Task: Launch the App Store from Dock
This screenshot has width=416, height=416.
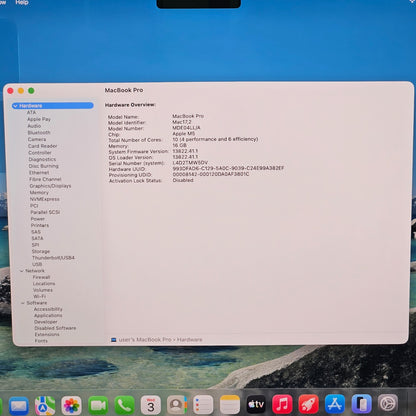Action: pyautogui.click(x=335, y=404)
